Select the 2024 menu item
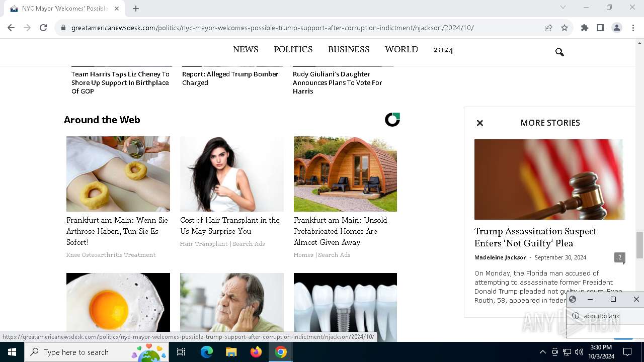 tap(443, 49)
